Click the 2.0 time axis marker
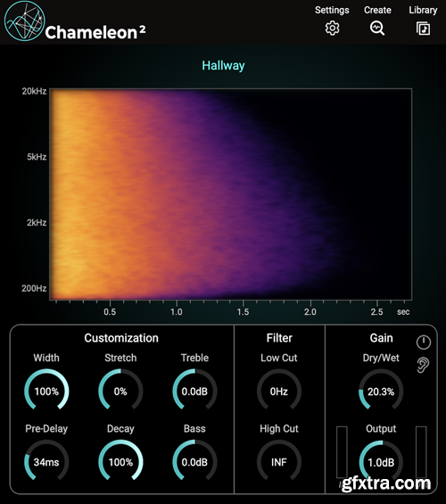The height and width of the screenshot is (504, 446). coord(310,312)
